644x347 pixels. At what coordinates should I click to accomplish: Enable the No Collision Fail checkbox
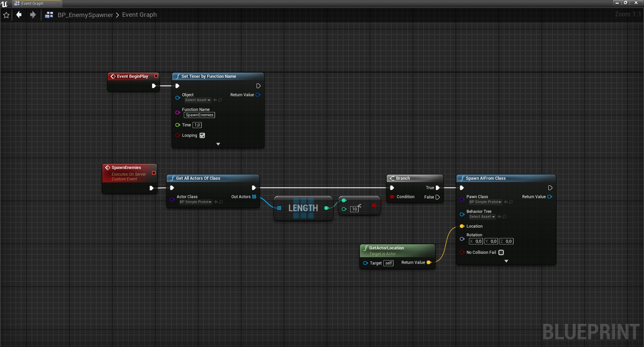pos(501,252)
